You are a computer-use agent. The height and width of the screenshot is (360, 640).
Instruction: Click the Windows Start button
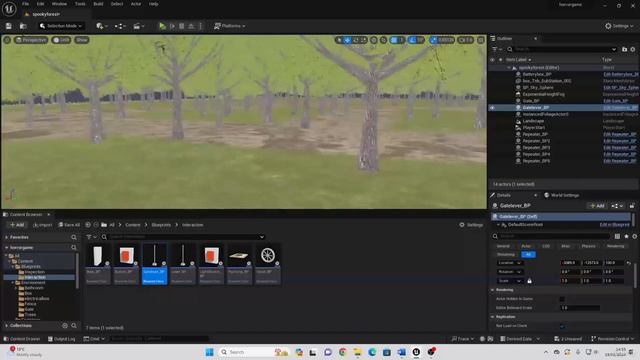[209, 352]
